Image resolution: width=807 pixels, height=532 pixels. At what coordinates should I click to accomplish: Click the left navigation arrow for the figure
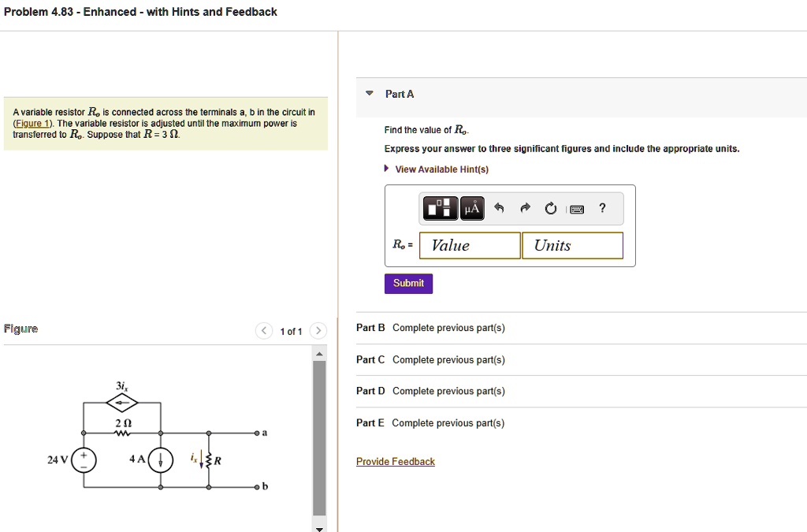click(264, 331)
